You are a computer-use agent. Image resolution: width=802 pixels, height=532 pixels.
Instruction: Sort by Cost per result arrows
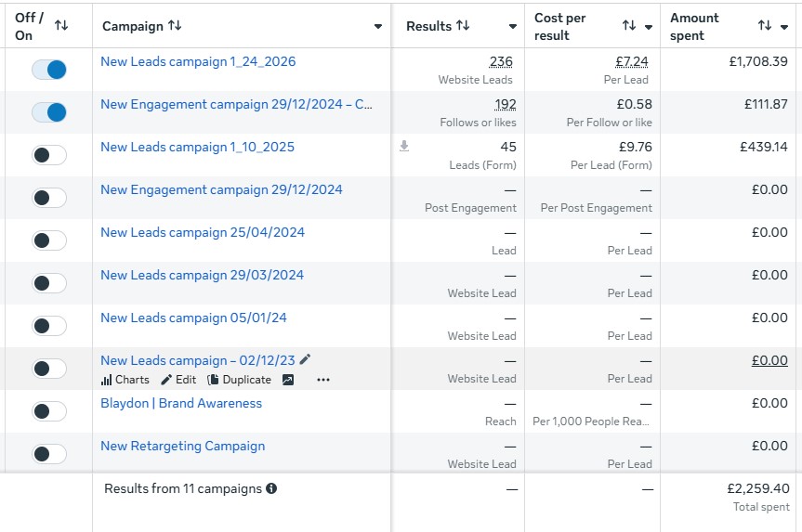click(629, 25)
